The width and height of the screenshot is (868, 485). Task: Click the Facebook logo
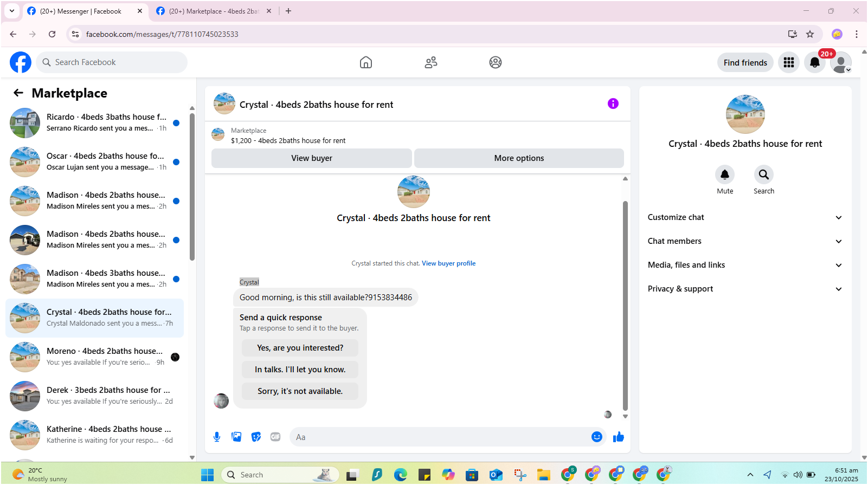click(x=21, y=62)
